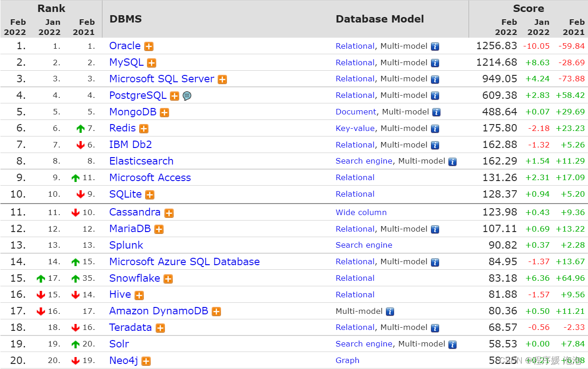Open the Snowflake link
Viewport: 588px width, 369px height.
pos(135,278)
